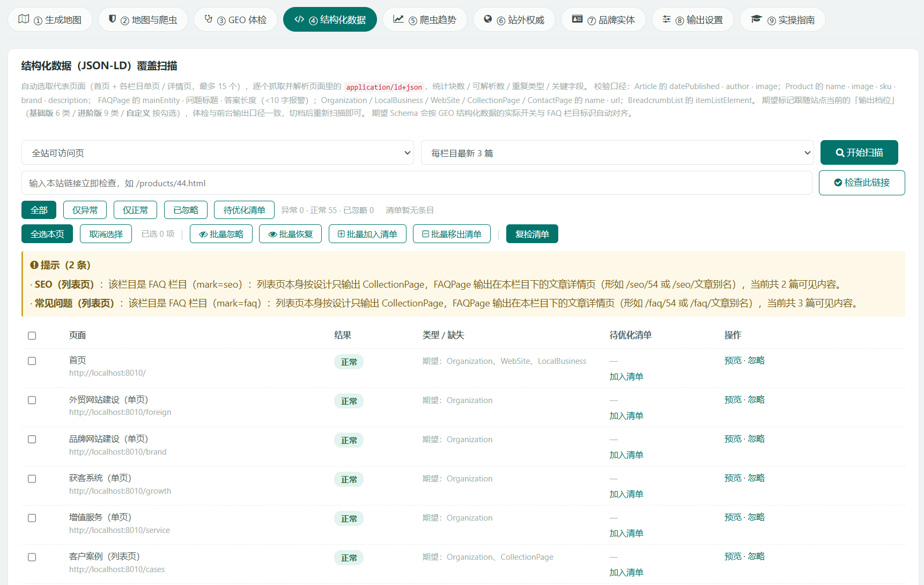The image size is (924, 585).
Task: Click the 取消选择 button
Action: click(x=106, y=234)
